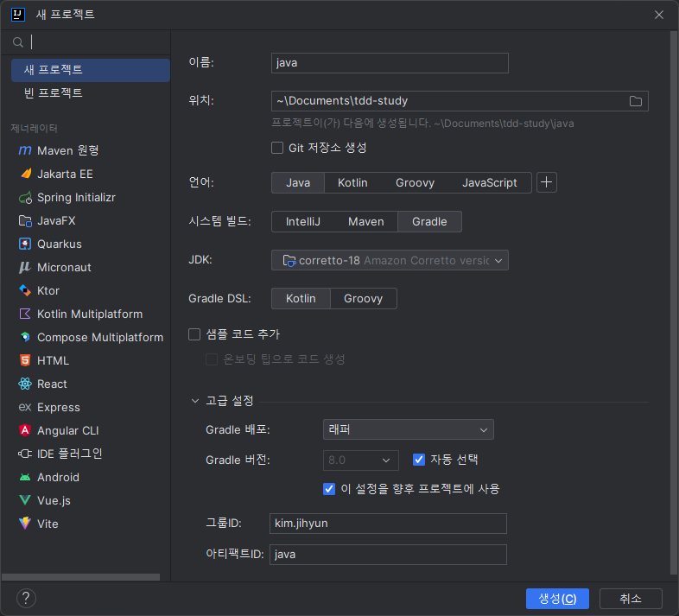Image resolution: width=679 pixels, height=616 pixels.
Task: Click the Vite logo icon
Action: point(25,524)
